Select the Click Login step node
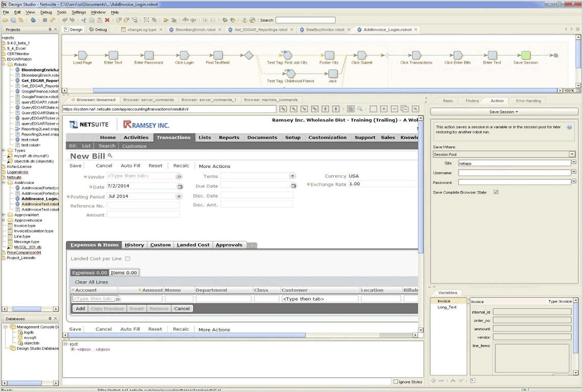583x392 pixels. tap(185, 55)
